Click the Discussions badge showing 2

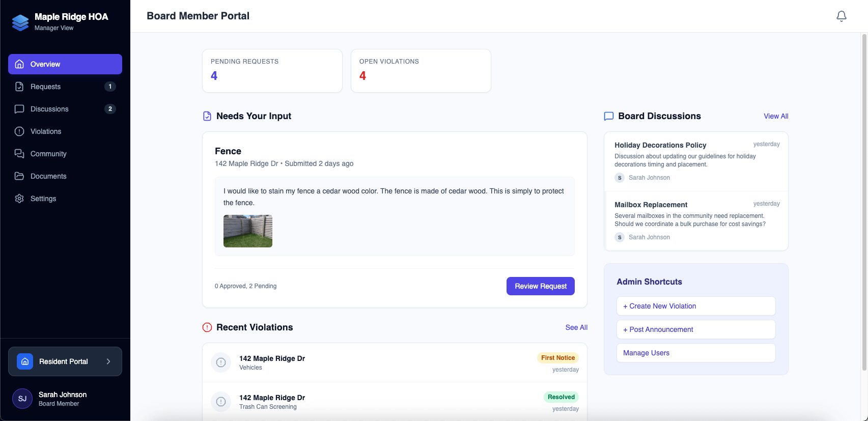pos(110,109)
